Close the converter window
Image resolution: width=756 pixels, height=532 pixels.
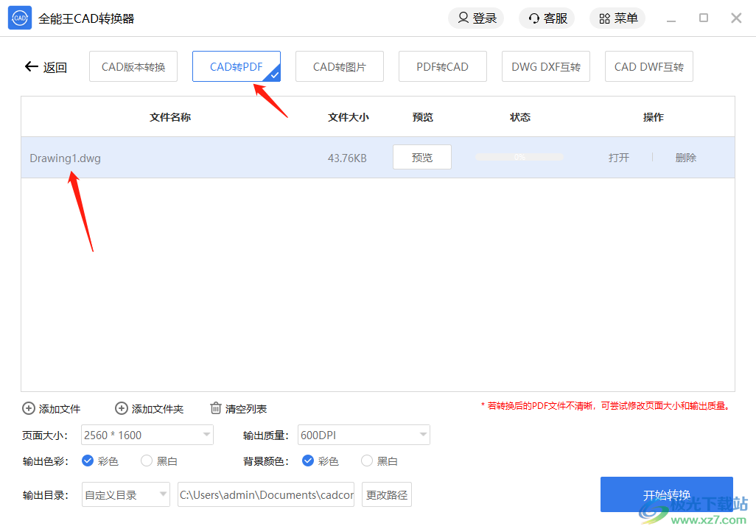pyautogui.click(x=736, y=18)
